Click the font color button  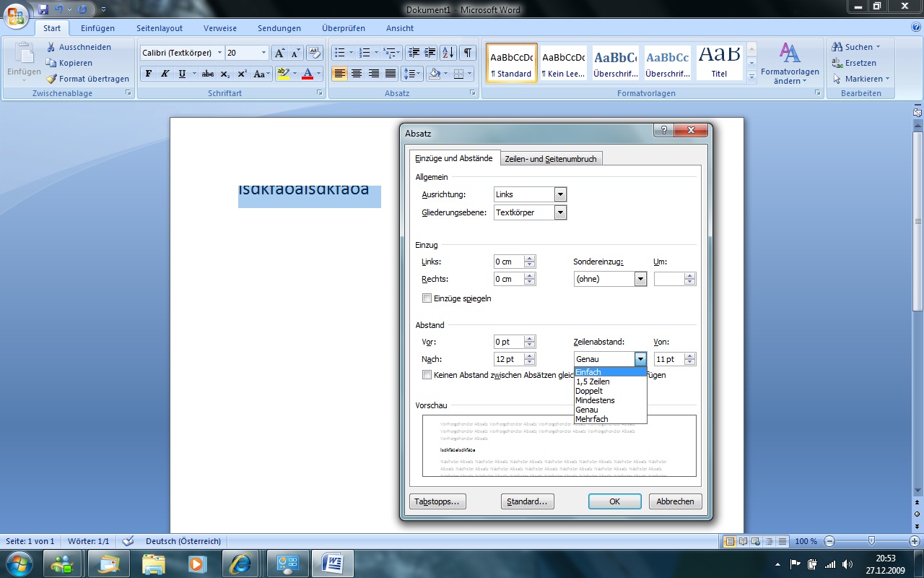pos(308,74)
